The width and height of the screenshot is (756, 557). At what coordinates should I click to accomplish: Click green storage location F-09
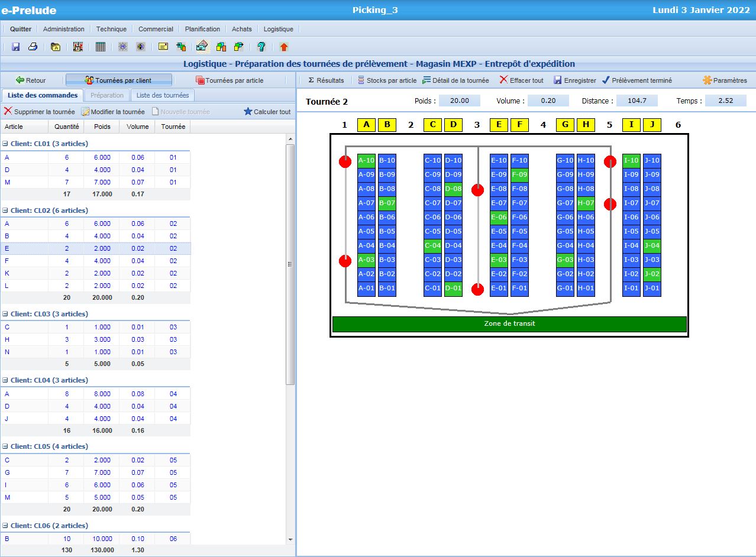(x=519, y=174)
